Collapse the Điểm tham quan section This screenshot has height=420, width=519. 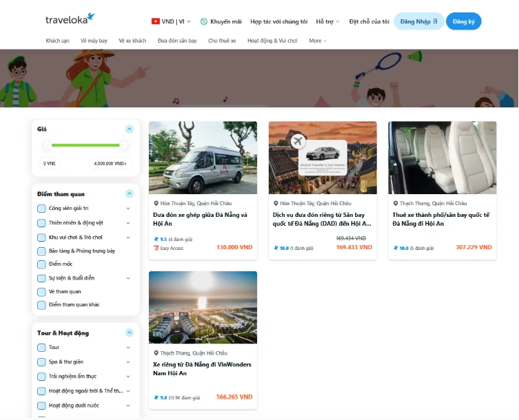click(129, 194)
